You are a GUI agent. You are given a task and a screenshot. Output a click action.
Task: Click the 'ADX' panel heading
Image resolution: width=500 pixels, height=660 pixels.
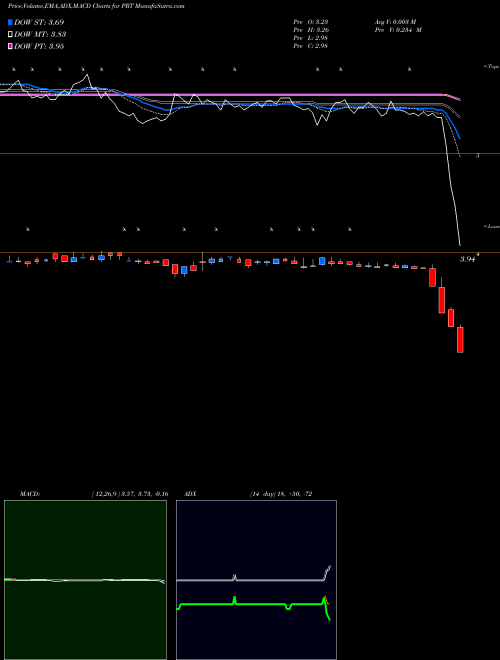(191, 493)
